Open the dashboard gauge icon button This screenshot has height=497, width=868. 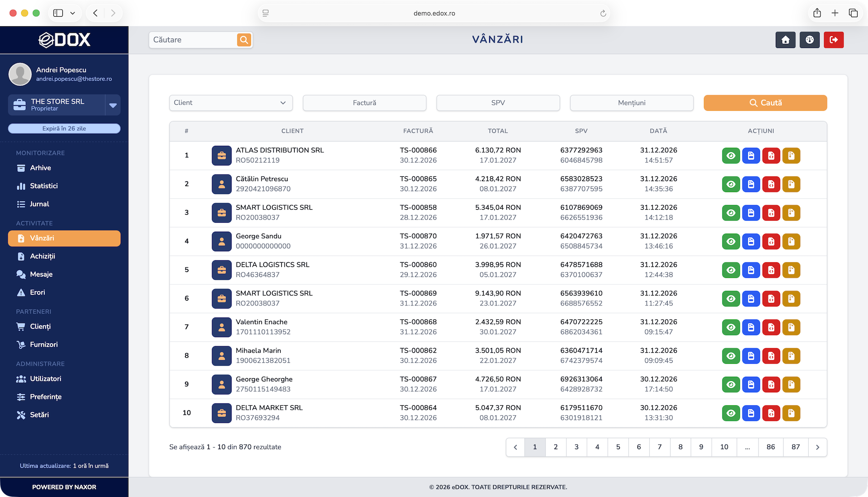(809, 40)
